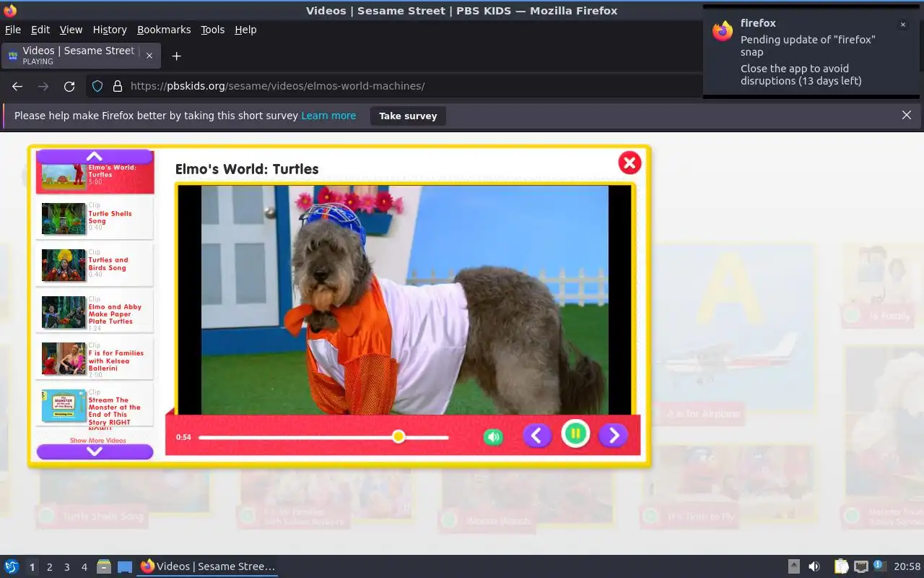Open the Edit menu

click(40, 30)
